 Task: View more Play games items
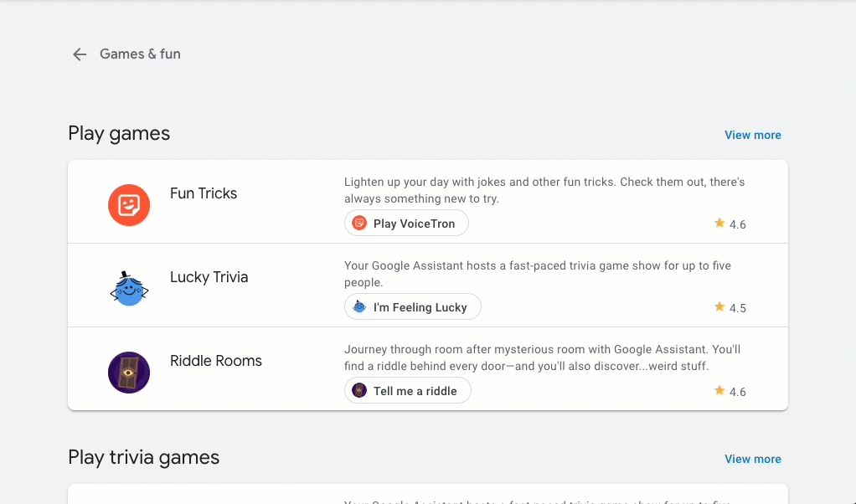753,135
